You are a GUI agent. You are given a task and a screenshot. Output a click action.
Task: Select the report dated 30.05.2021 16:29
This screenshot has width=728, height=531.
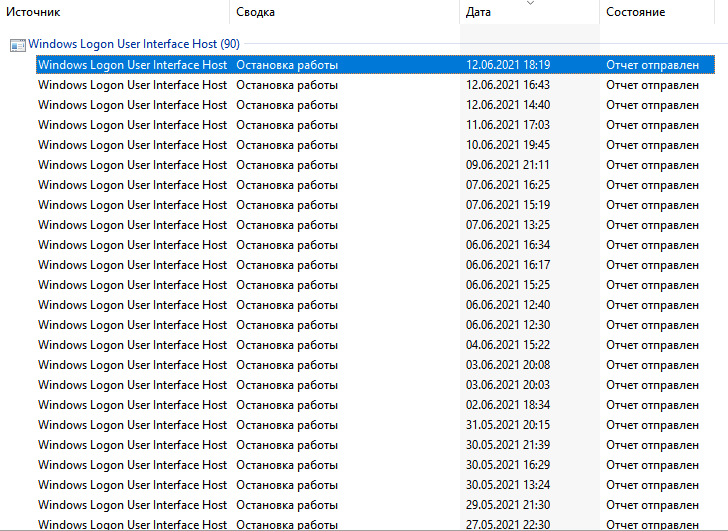[375, 464]
